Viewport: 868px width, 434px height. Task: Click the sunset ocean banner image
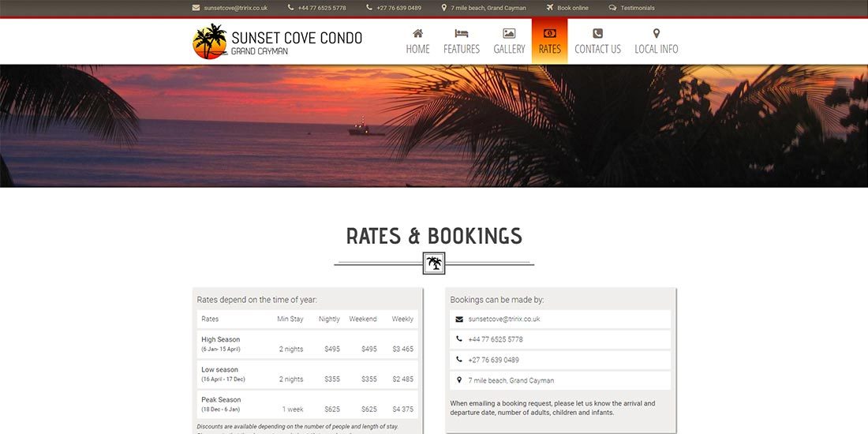434,125
